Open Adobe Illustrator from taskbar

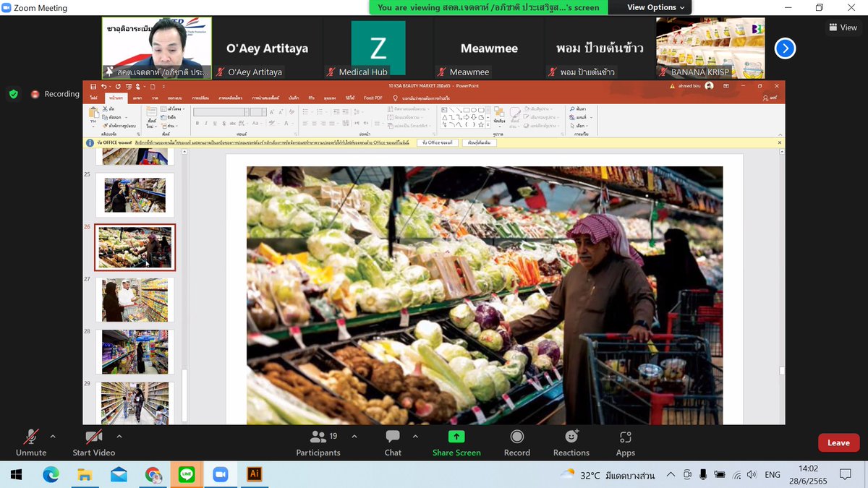(254, 474)
